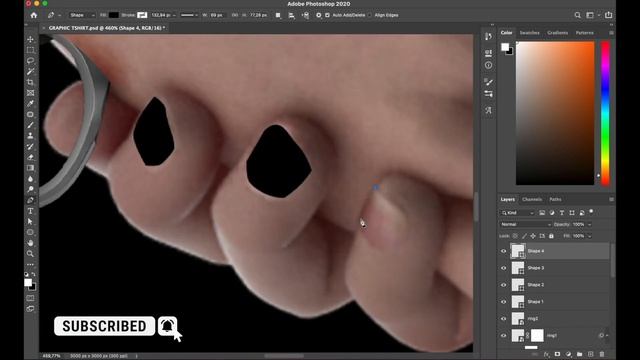Switch to the Patterns tab
The height and width of the screenshot is (360, 640).
(584, 33)
